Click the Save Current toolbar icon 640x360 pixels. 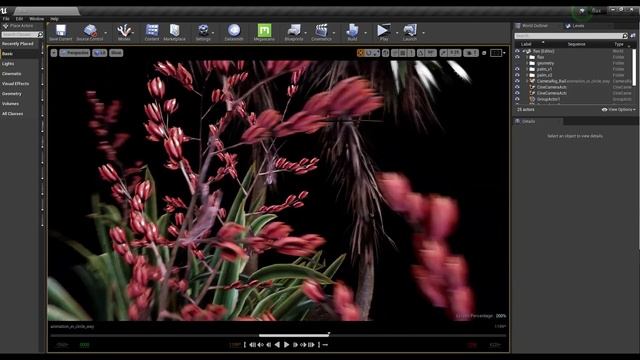tap(61, 30)
